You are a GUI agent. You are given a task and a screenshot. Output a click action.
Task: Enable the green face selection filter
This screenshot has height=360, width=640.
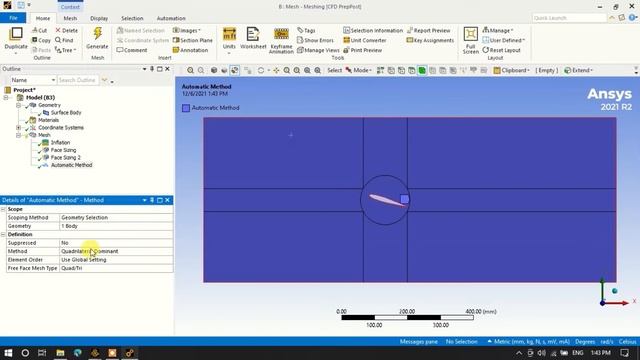click(422, 70)
